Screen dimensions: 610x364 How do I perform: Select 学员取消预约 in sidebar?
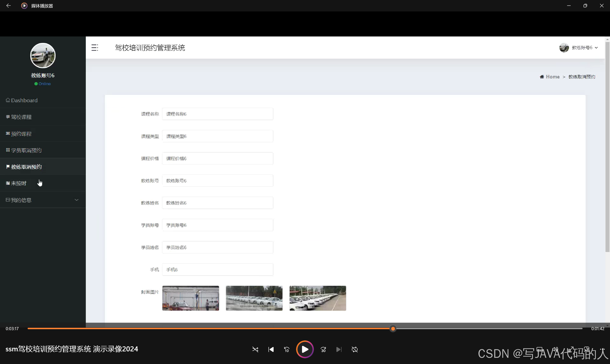point(26,150)
